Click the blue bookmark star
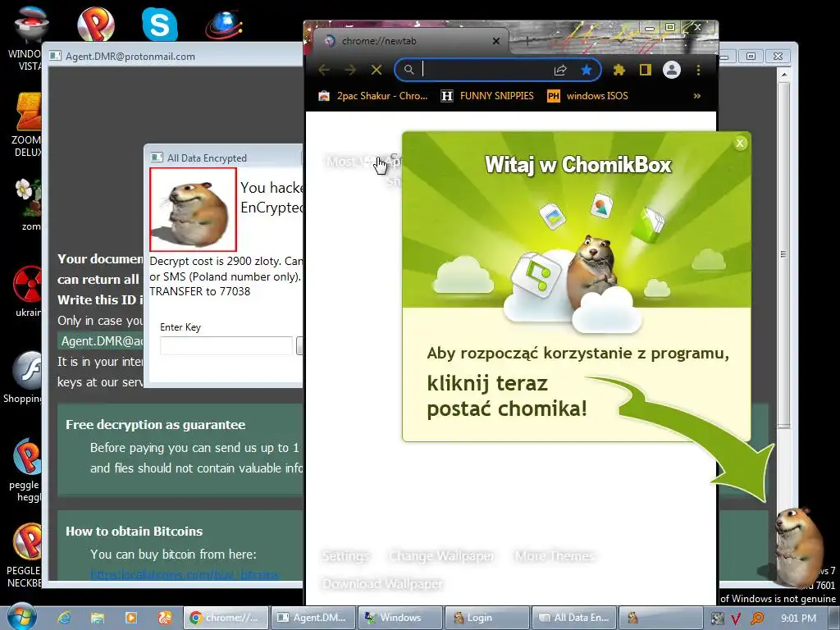The width and height of the screenshot is (840, 630). [587, 70]
